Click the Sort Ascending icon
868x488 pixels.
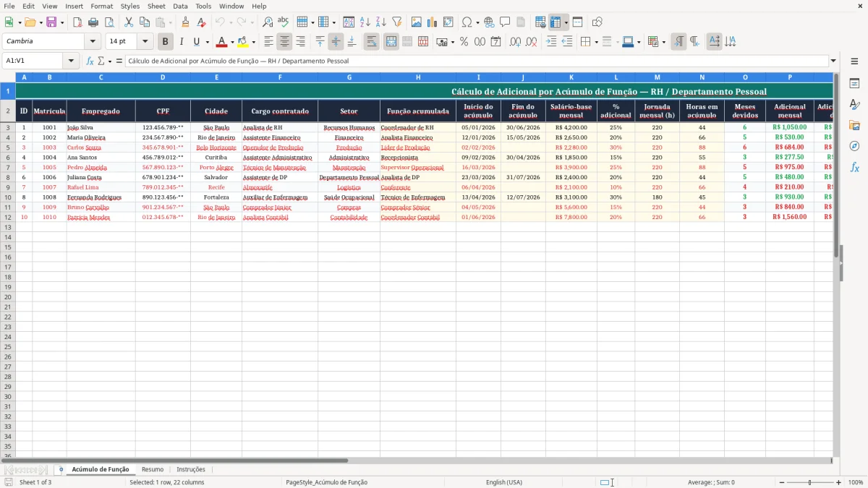coord(365,22)
